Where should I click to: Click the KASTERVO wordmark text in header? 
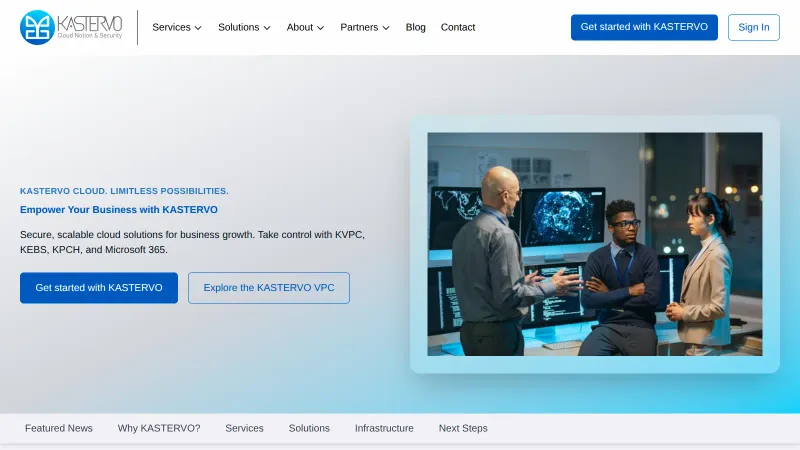click(x=90, y=23)
